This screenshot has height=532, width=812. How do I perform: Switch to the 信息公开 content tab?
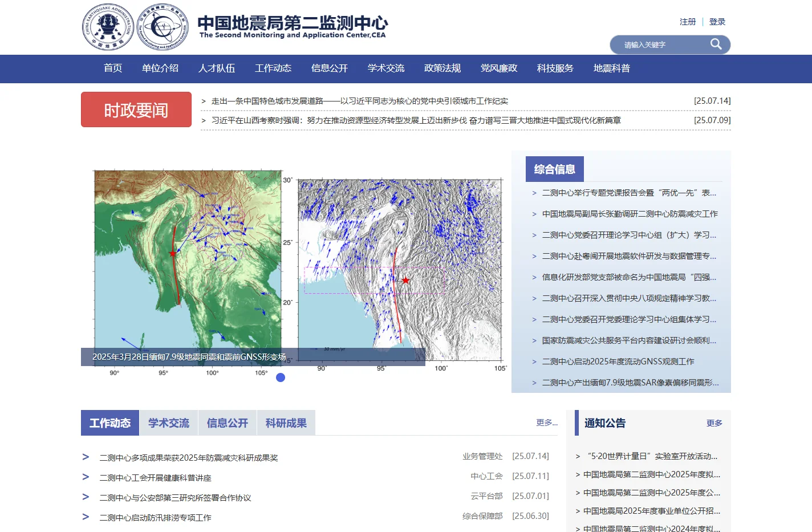coord(228,423)
